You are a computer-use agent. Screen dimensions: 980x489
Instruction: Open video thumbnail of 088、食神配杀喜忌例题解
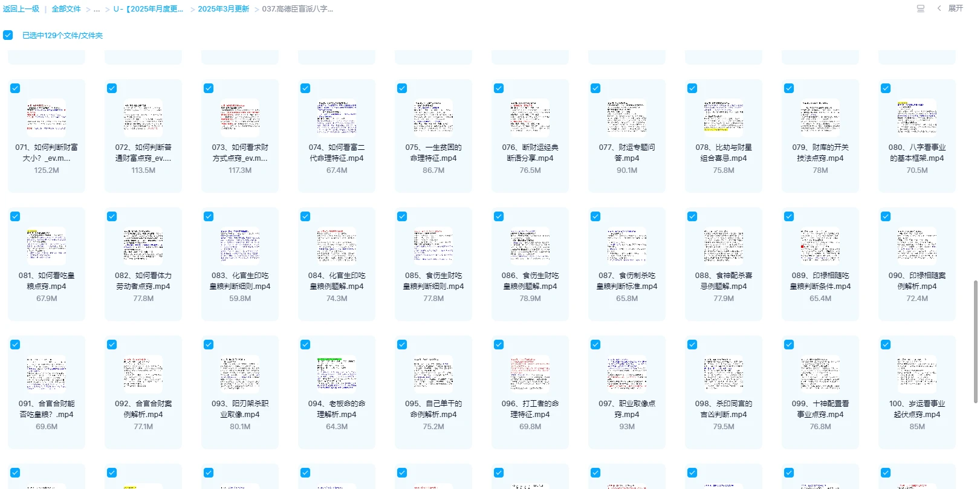724,245
